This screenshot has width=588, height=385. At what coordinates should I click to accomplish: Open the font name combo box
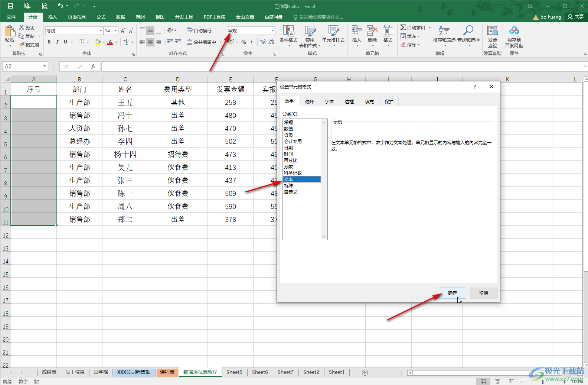[74, 30]
